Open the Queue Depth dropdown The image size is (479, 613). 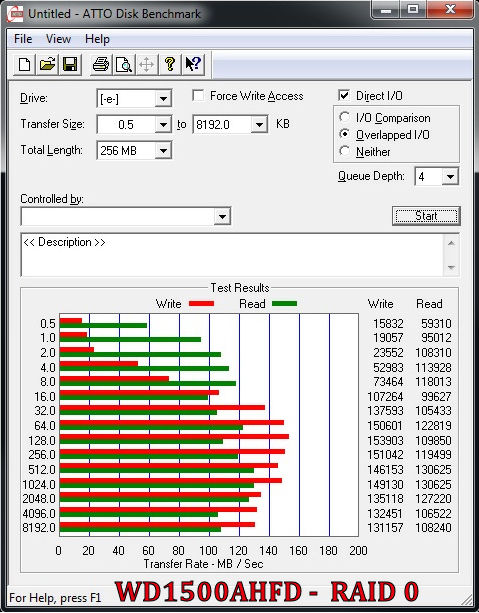(x=450, y=177)
